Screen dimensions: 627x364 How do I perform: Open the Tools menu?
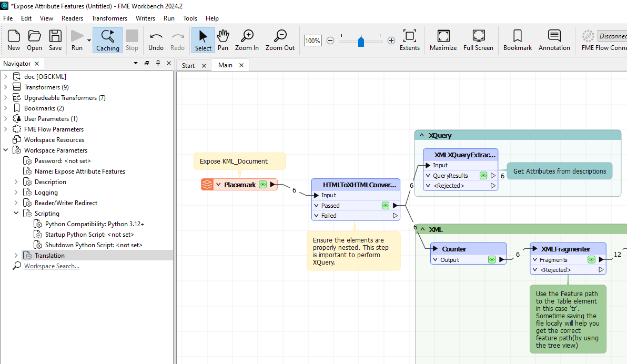click(x=190, y=18)
